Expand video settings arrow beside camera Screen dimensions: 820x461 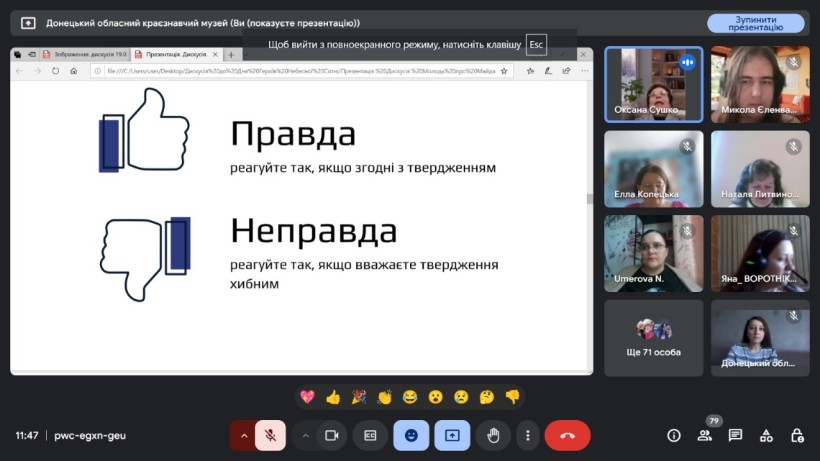click(306, 435)
